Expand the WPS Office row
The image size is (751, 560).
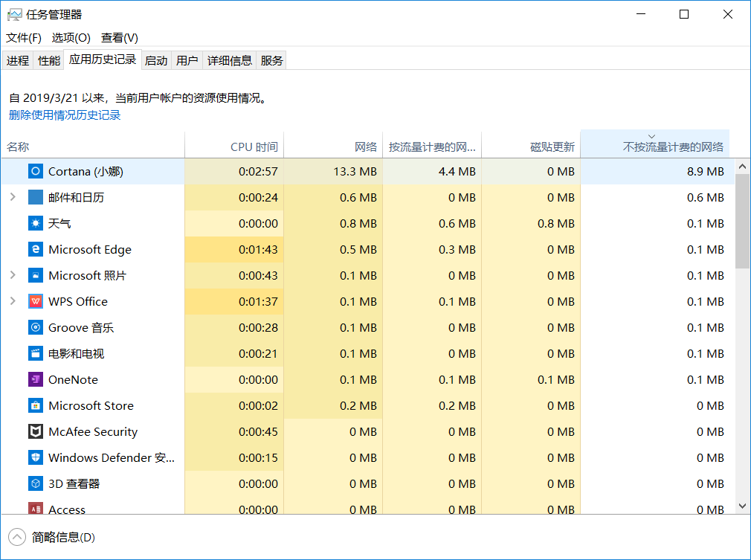pos(13,301)
